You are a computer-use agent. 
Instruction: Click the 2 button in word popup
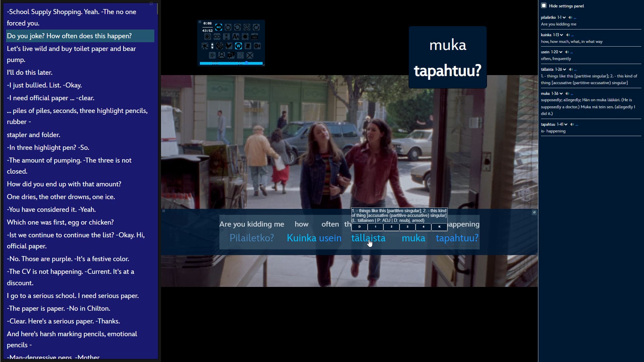coord(391,227)
